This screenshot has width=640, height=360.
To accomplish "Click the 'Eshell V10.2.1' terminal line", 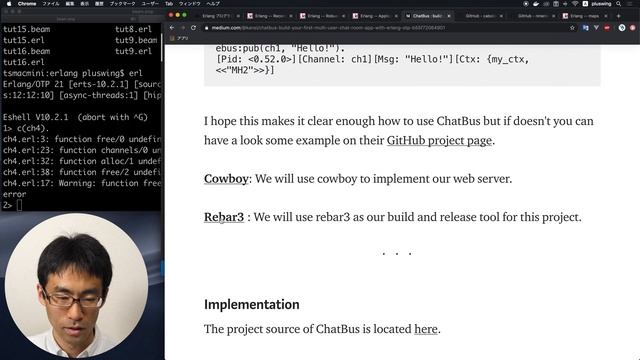I will point(75,117).
